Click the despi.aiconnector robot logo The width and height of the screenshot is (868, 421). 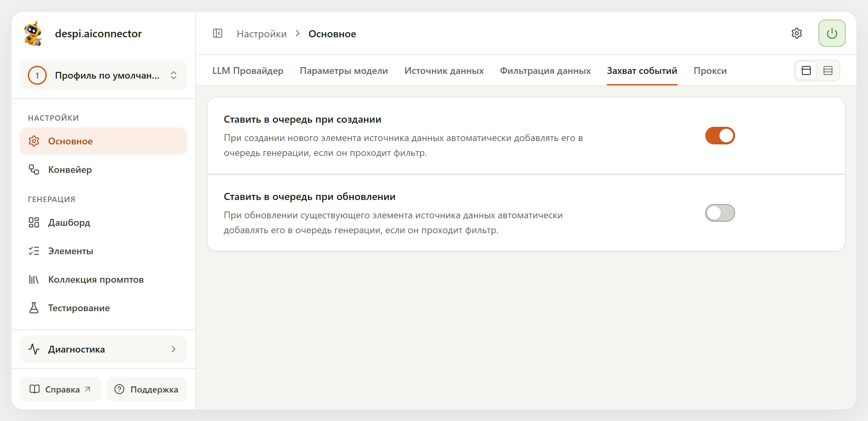click(33, 33)
